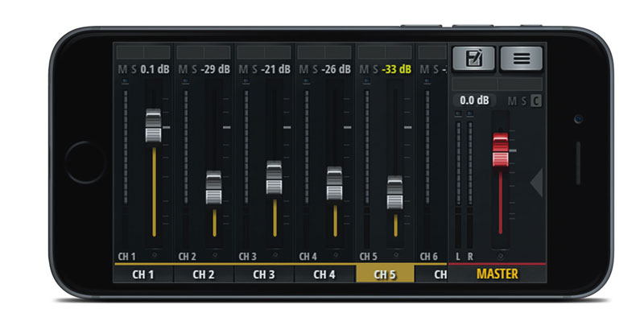This screenshot has height=317, width=644.
Task: Mute the master channel with M
Action: (512, 101)
